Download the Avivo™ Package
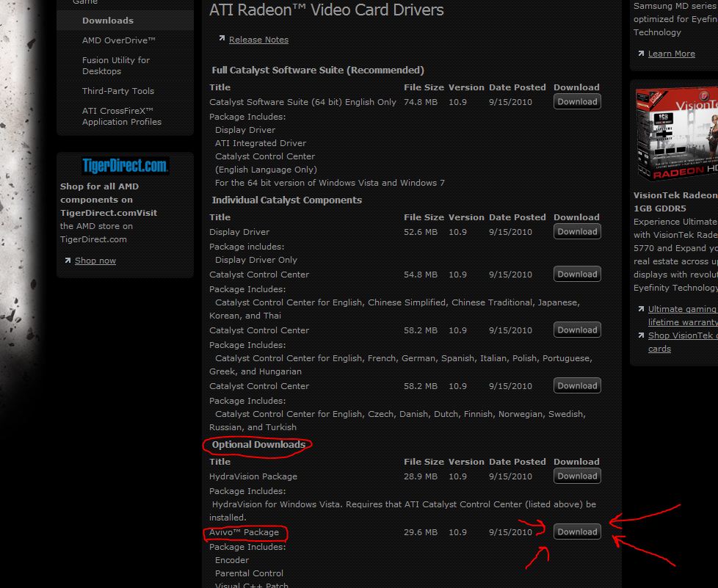This screenshot has width=718, height=588. point(577,532)
